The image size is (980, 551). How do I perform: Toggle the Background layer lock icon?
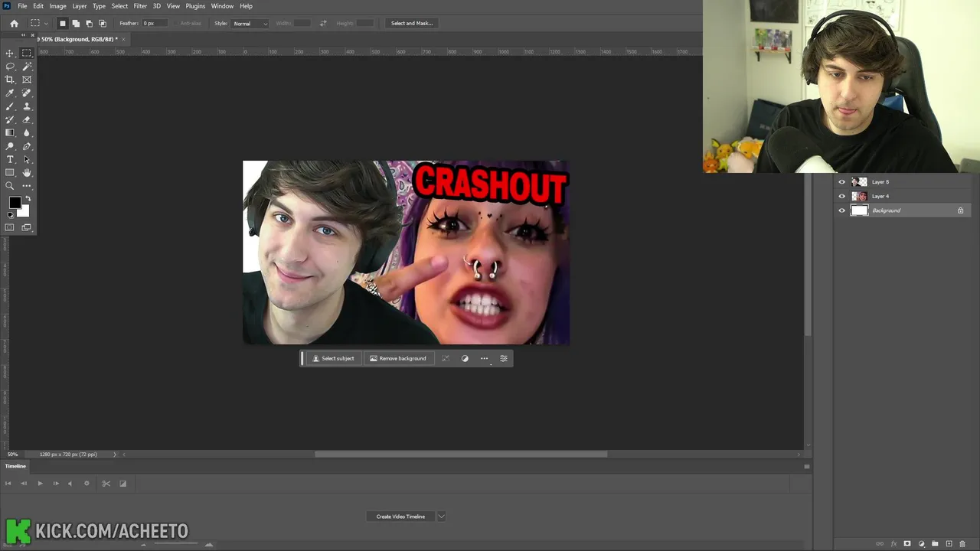(x=960, y=210)
